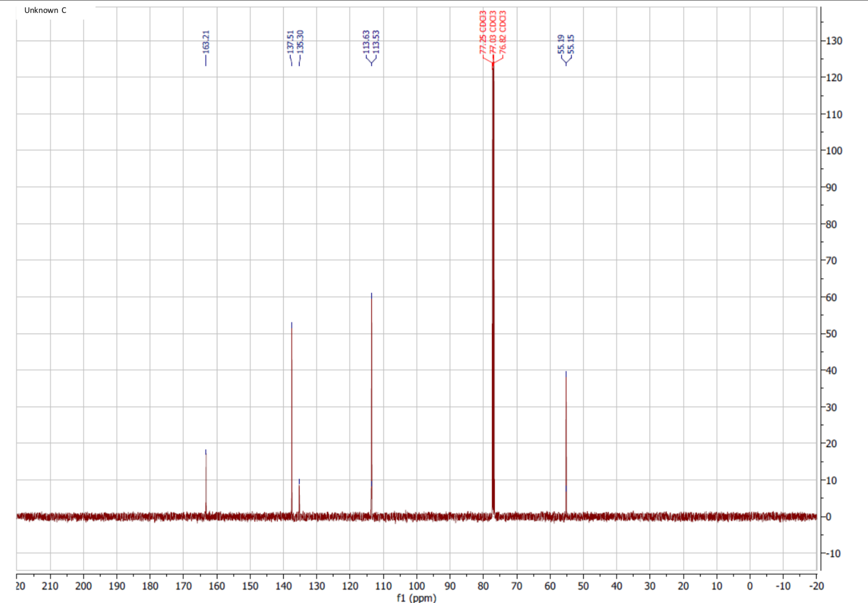Select the red 77.25 CDCl3 label
Screen dimensions: 868x603
click(x=483, y=32)
